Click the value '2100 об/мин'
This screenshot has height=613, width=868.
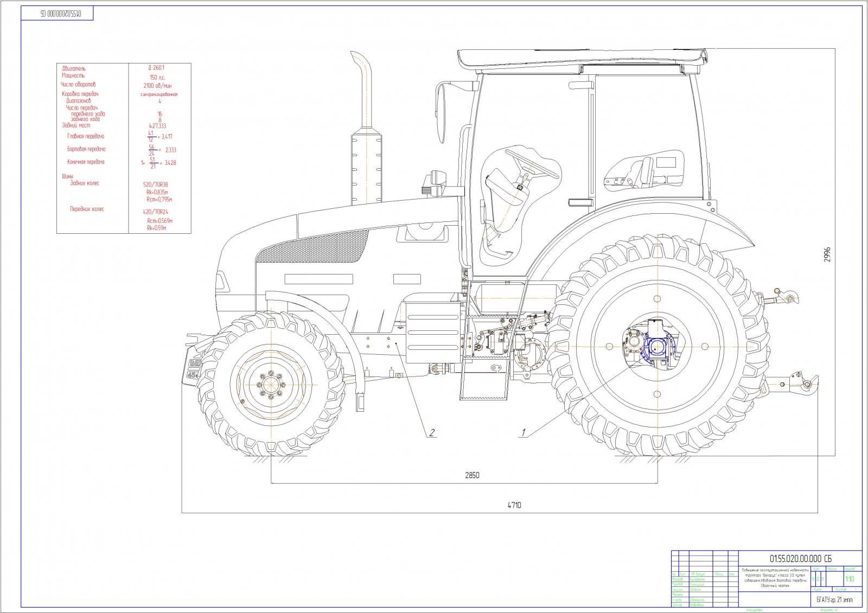coord(158,86)
